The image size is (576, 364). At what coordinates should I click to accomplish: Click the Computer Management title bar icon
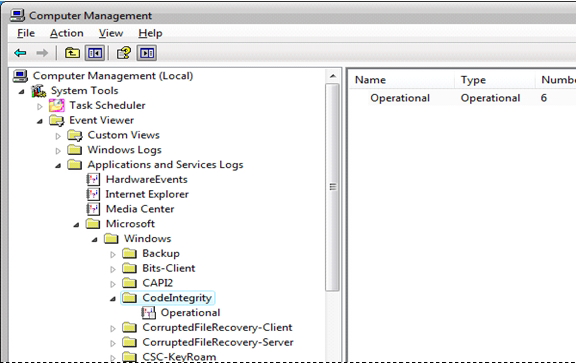pos(17,15)
